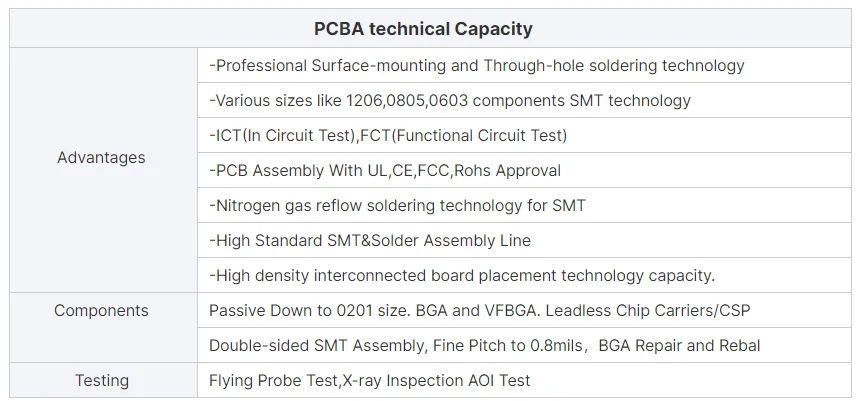This screenshot has width=864, height=401.
Task: Select the 'Components' row label cell
Action: 101,311
